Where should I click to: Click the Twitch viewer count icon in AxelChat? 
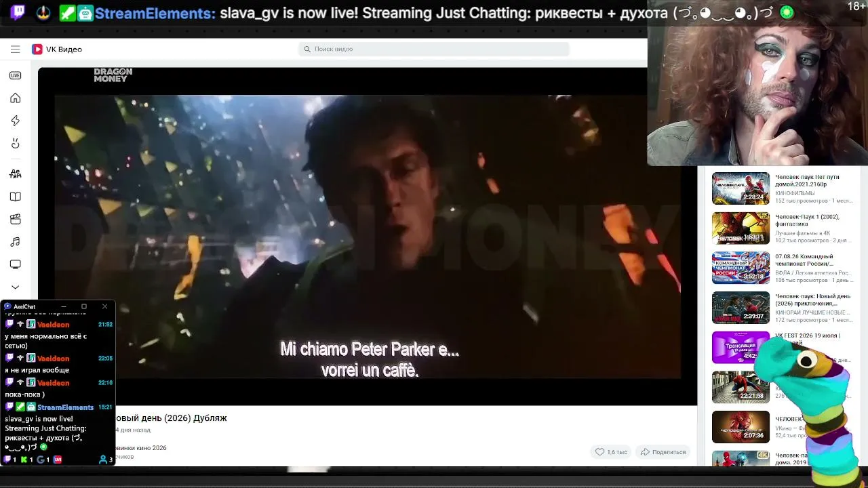click(7, 460)
